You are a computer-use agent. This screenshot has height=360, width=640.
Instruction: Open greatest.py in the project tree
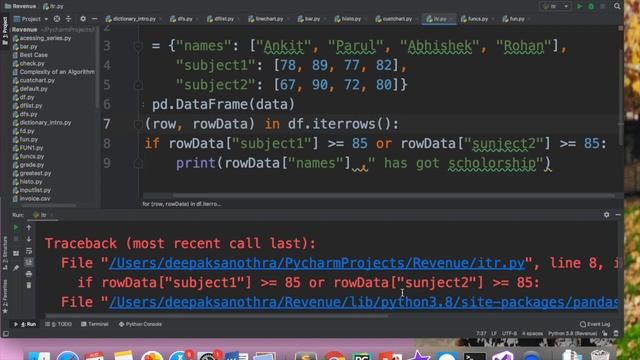click(32, 173)
